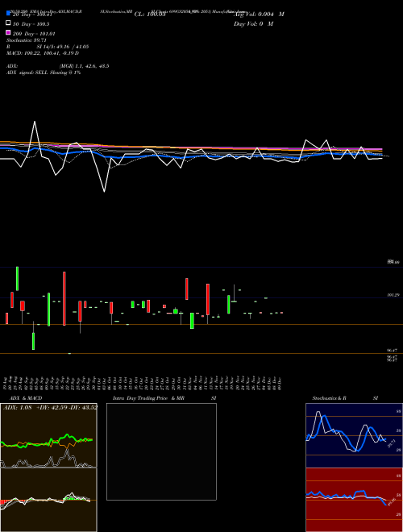Screen dimensions: 403x532
Task: Click the 'Intra Day Trading Price & MR' title
Action: click(x=148, y=398)
